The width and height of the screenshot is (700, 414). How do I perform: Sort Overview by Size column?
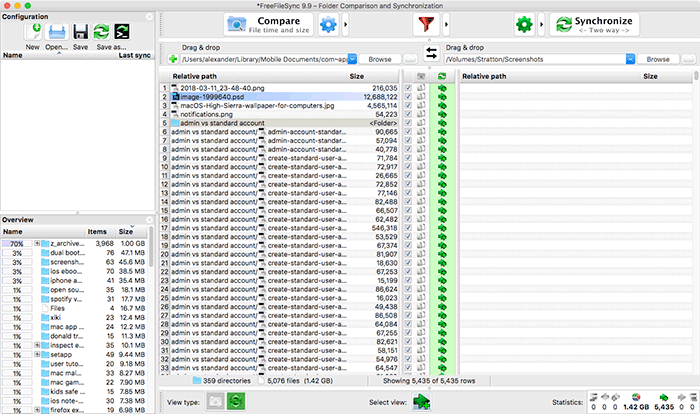point(125,232)
